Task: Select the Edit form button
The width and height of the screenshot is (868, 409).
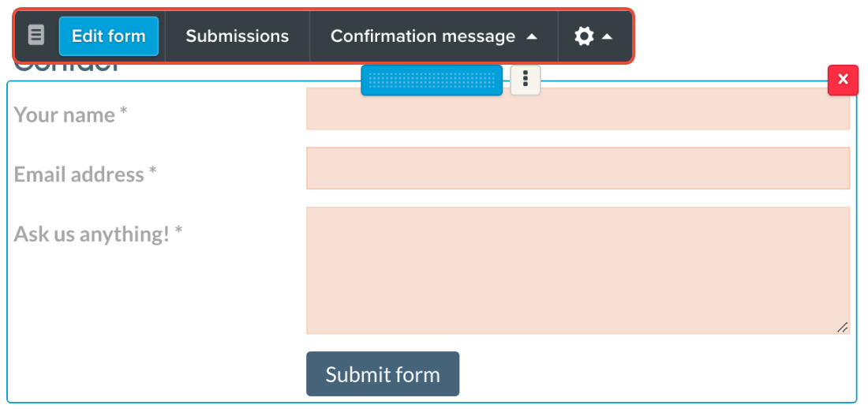Action: [109, 36]
